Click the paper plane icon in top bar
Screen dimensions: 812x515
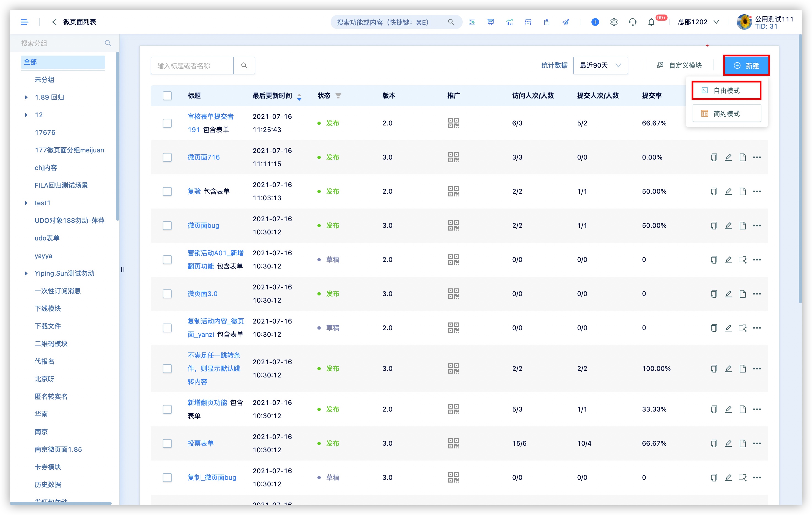tap(566, 22)
